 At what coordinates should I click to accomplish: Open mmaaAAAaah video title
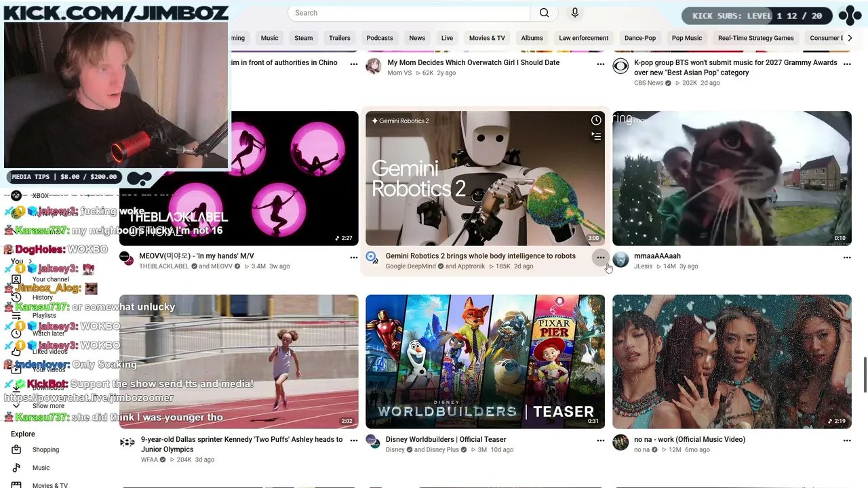[657, 256]
